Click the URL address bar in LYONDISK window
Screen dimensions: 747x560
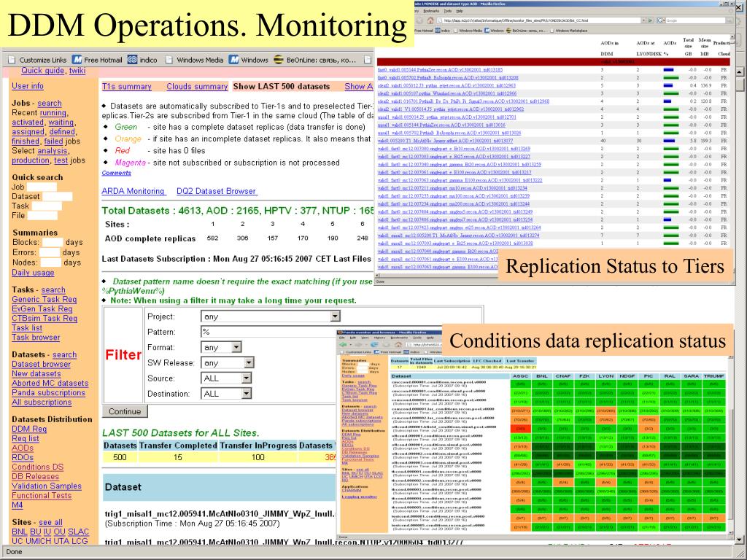coord(539,20)
